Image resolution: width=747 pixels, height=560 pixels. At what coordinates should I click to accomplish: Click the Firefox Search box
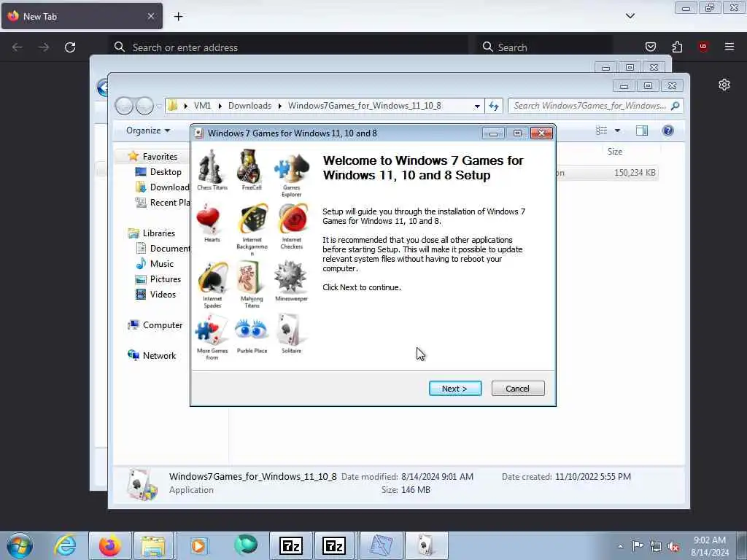click(544, 47)
